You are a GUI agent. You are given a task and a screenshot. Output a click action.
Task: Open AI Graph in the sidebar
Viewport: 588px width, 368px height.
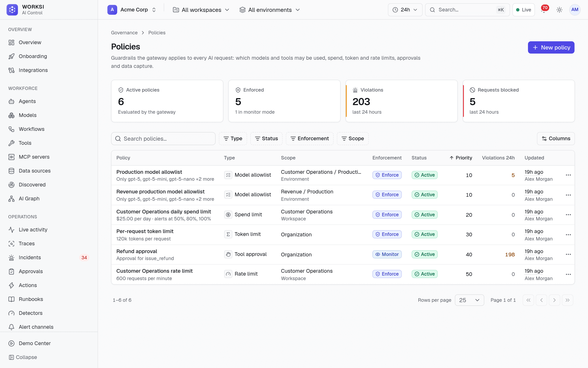(49, 199)
